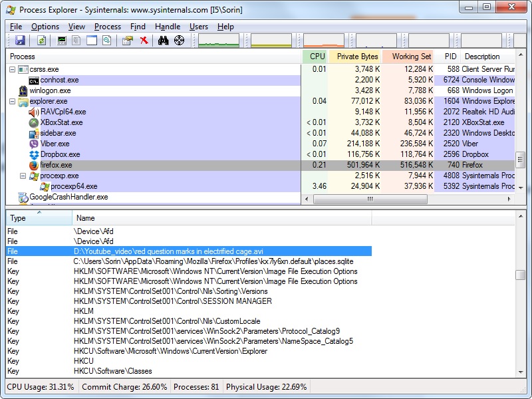Click the Commit Charge 26.60% status entry
532x399 pixels.
(124, 387)
